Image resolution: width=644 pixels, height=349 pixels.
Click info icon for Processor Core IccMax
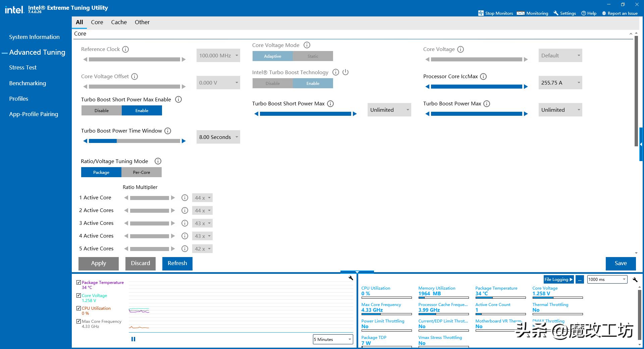483,77
